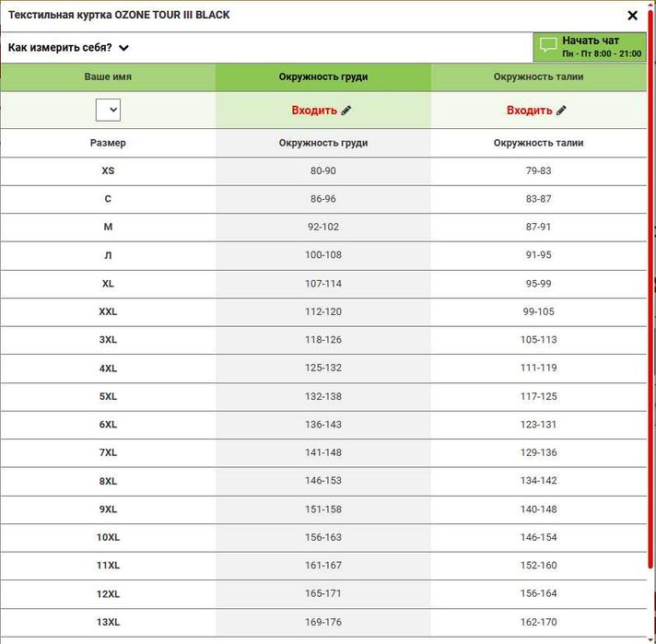Image resolution: width=656 pixels, height=644 pixels.
Task: Select the Окружность талии green header tab
Action: 538,77
